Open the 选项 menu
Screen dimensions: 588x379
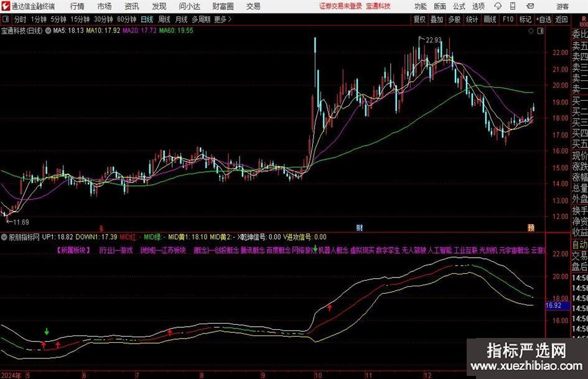tap(478, 6)
